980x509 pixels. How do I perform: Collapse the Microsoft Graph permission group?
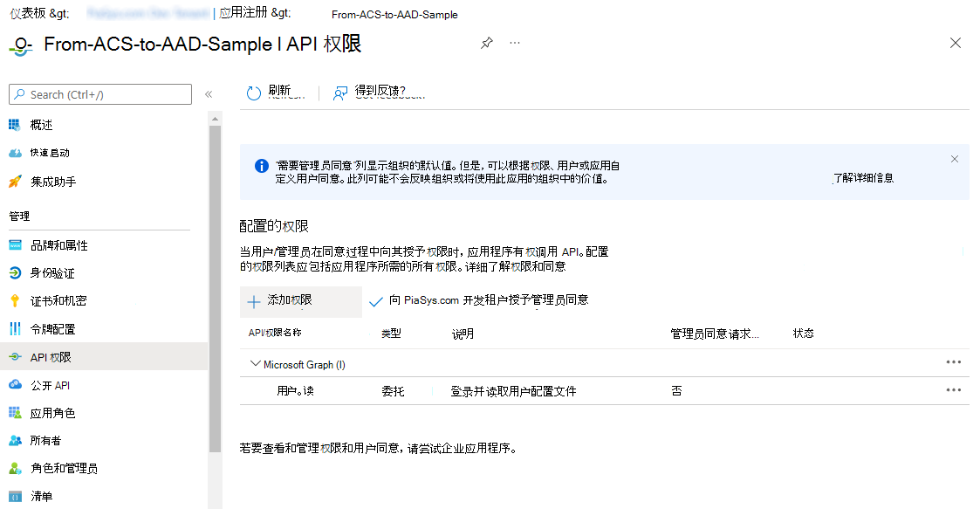click(254, 363)
